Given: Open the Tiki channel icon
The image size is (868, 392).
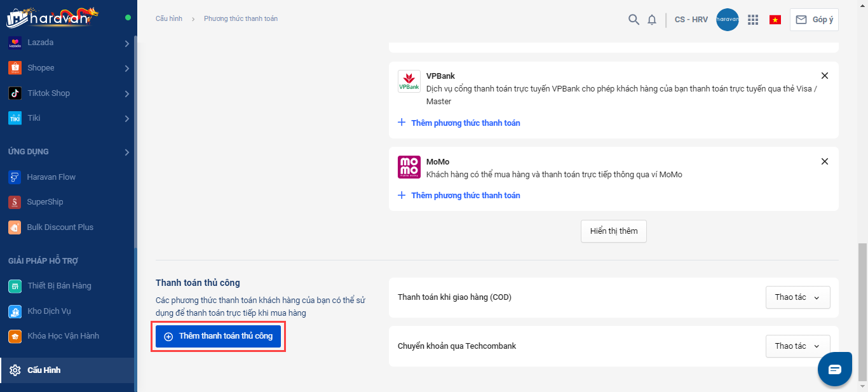Looking at the screenshot, I should [x=15, y=118].
